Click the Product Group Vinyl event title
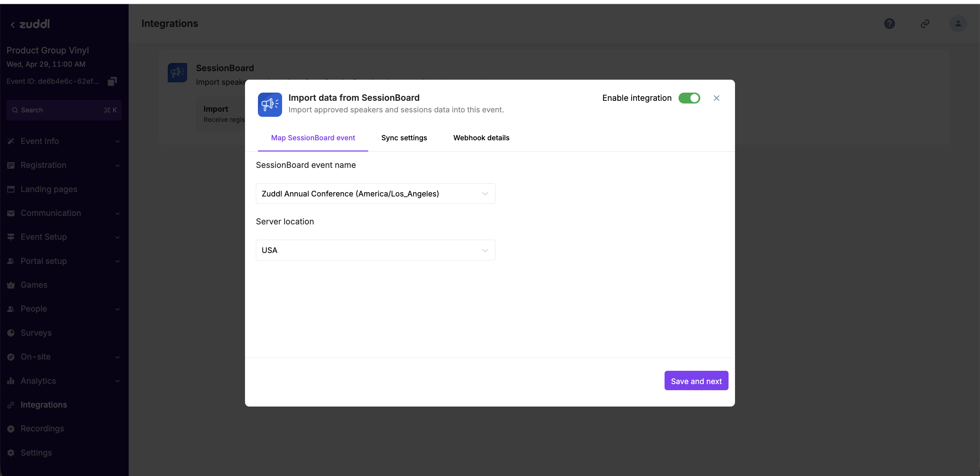Screen dimensions: 980x476 pyautogui.click(x=48, y=50)
